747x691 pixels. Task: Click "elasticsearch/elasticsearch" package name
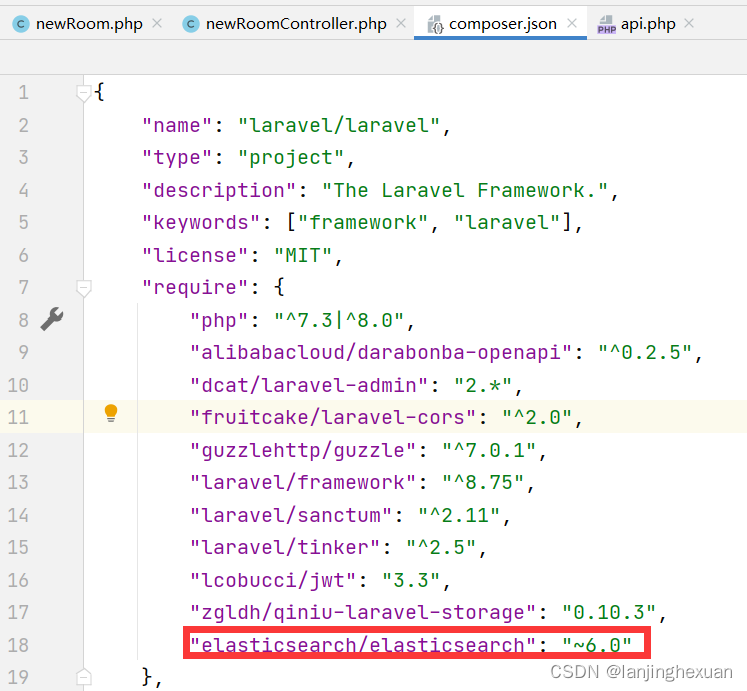[363, 645]
